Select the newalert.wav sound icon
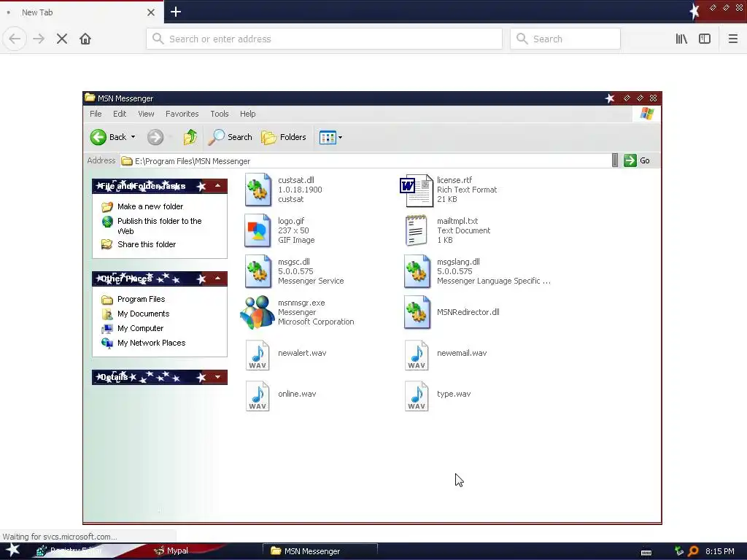The image size is (747, 560). [258, 355]
